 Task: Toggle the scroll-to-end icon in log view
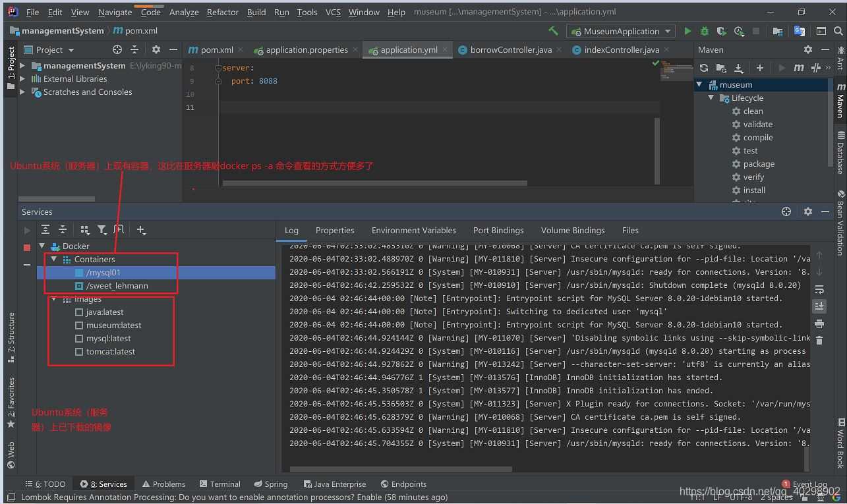[819, 306]
